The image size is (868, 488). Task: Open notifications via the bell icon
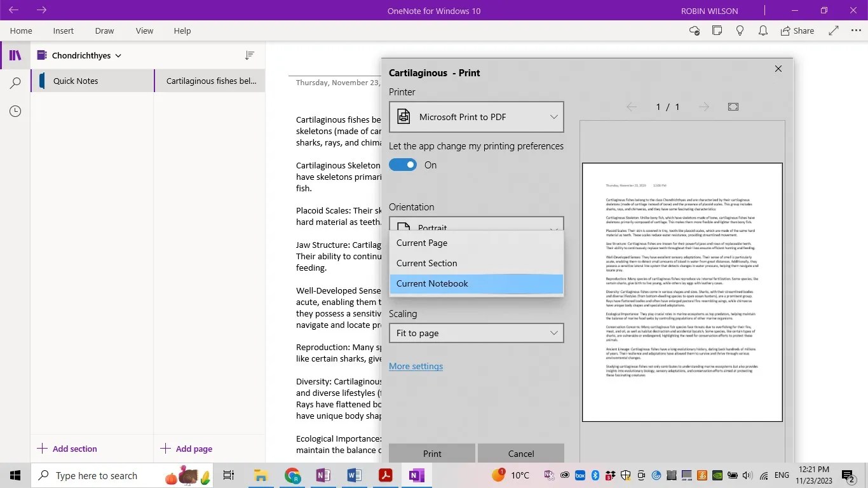pyautogui.click(x=763, y=30)
